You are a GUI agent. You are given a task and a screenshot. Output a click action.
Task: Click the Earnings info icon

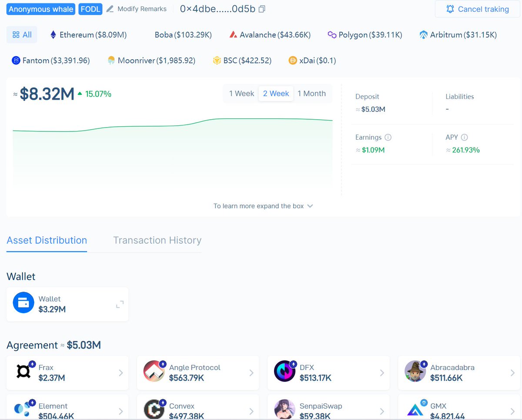pos(388,137)
